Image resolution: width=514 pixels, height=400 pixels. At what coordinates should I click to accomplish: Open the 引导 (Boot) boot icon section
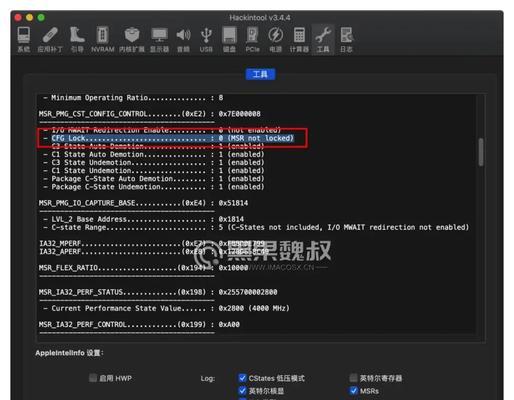77,39
